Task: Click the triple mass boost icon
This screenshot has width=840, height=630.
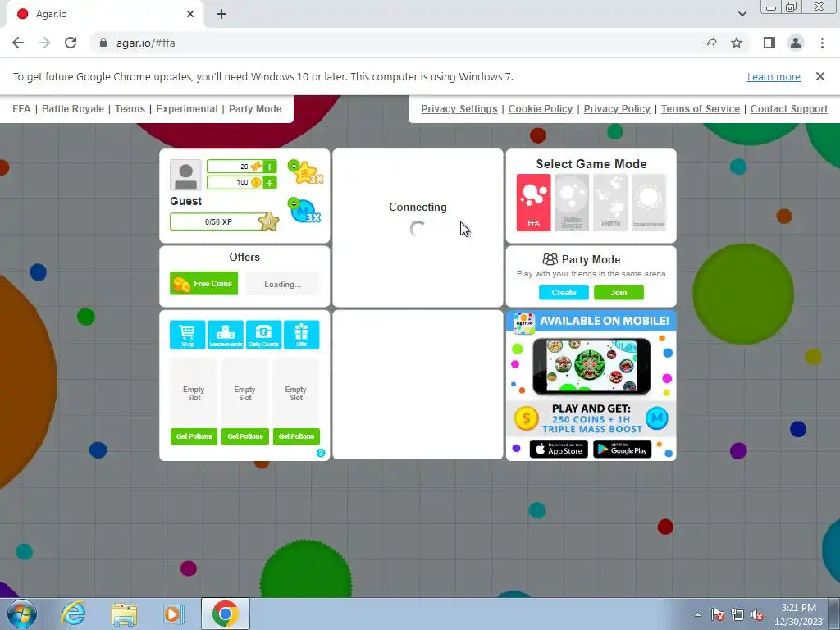Action: pos(304,211)
